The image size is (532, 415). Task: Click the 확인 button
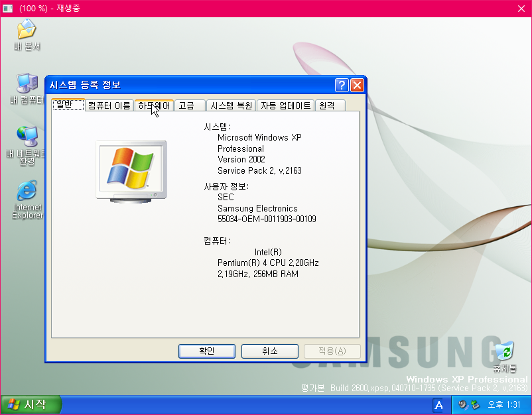coord(206,351)
